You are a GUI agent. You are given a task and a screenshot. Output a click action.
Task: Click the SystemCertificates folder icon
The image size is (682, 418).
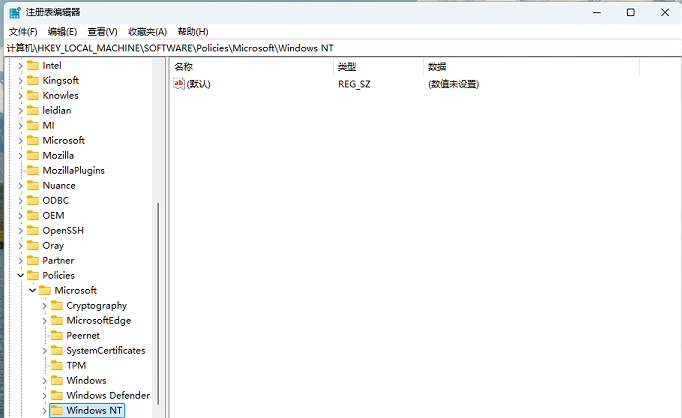tap(57, 351)
